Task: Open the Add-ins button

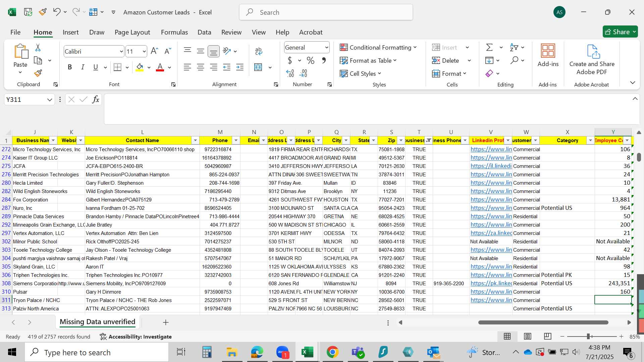Action: 548,55
